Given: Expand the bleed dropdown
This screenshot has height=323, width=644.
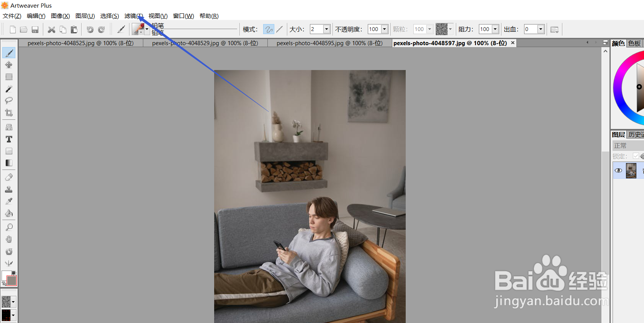Looking at the screenshot, I should click(541, 29).
